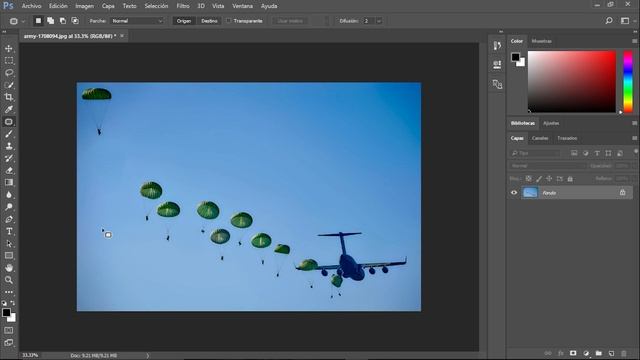
Task: Open the Filtro menu
Action: (183, 6)
